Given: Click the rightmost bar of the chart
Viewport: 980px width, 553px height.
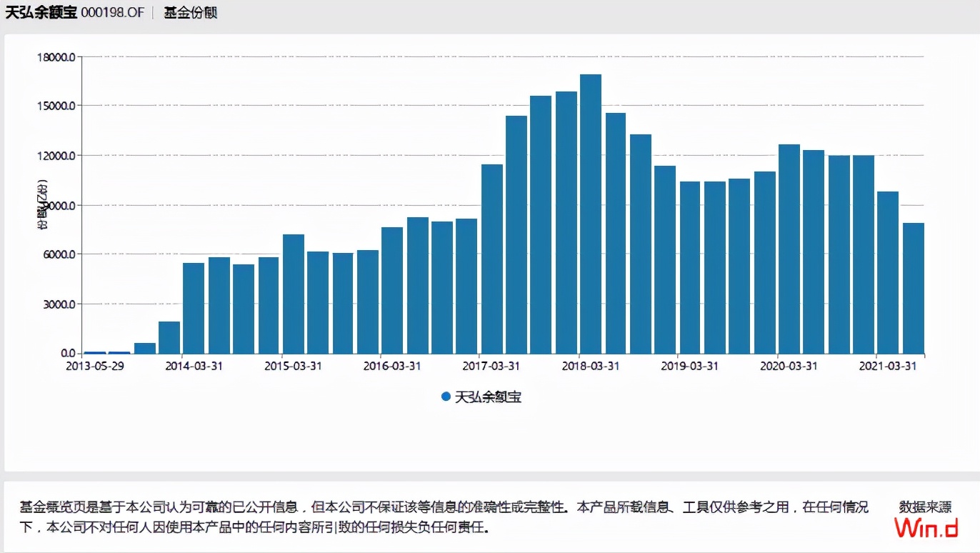Looking at the screenshot, I should tap(914, 288).
